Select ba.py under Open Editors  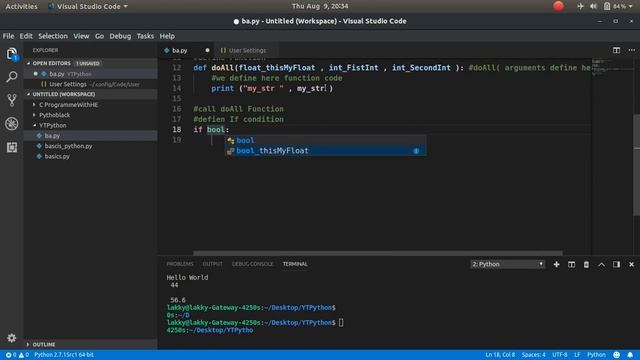tap(91, 74)
